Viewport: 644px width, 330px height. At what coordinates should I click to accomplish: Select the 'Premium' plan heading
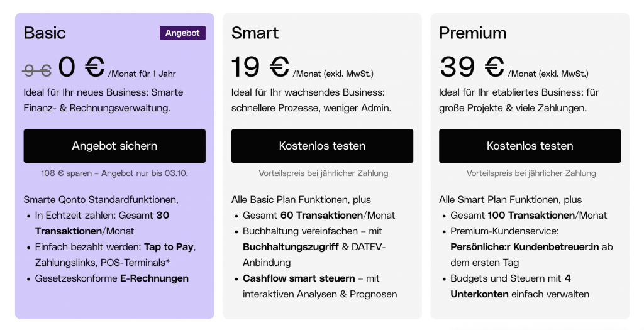(472, 33)
